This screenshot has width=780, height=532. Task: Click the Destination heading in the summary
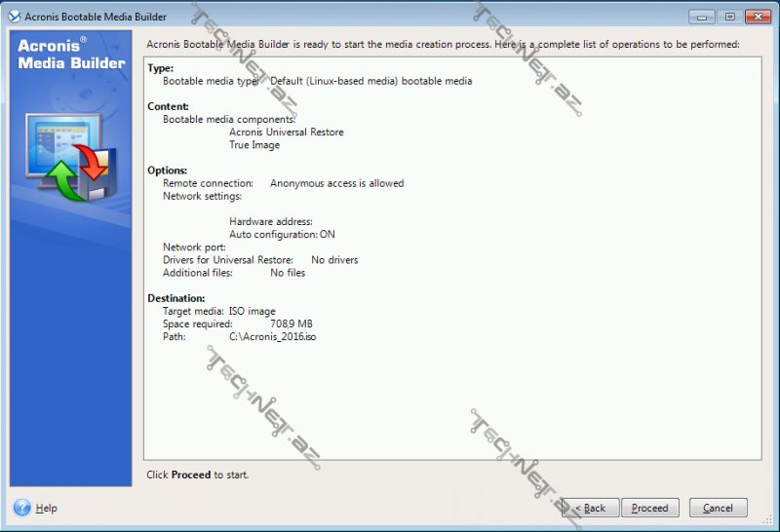[175, 298]
